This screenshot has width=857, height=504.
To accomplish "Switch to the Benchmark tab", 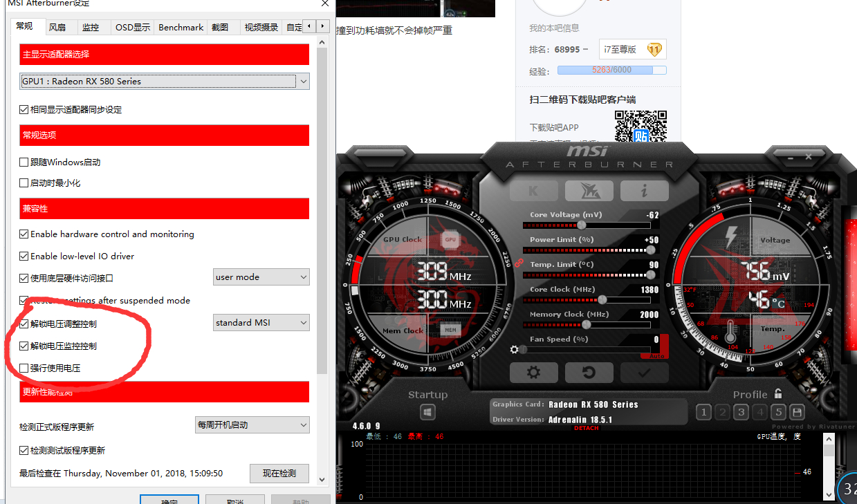I will 181,27.
